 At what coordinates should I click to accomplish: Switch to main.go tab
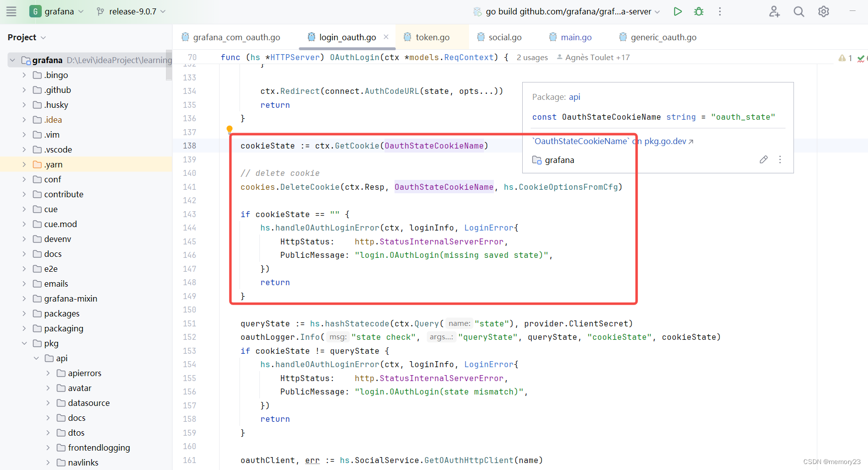pyautogui.click(x=571, y=37)
